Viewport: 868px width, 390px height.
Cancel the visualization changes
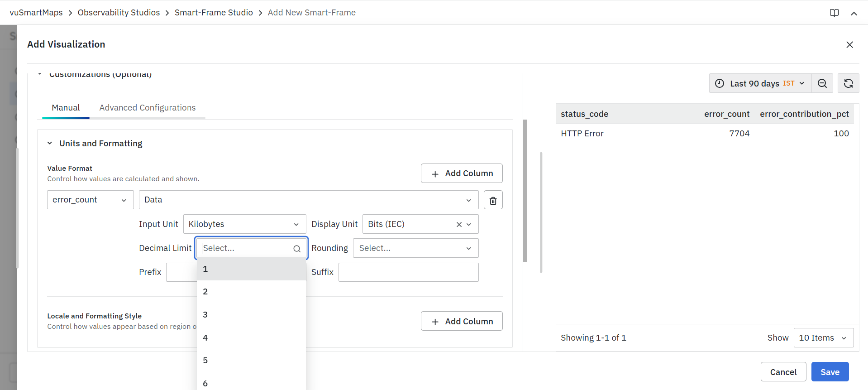click(x=783, y=372)
